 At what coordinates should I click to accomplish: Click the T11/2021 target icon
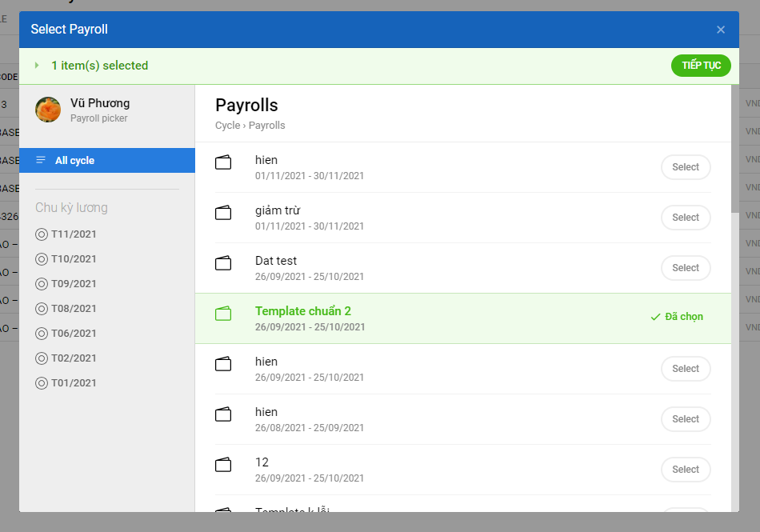coord(42,234)
